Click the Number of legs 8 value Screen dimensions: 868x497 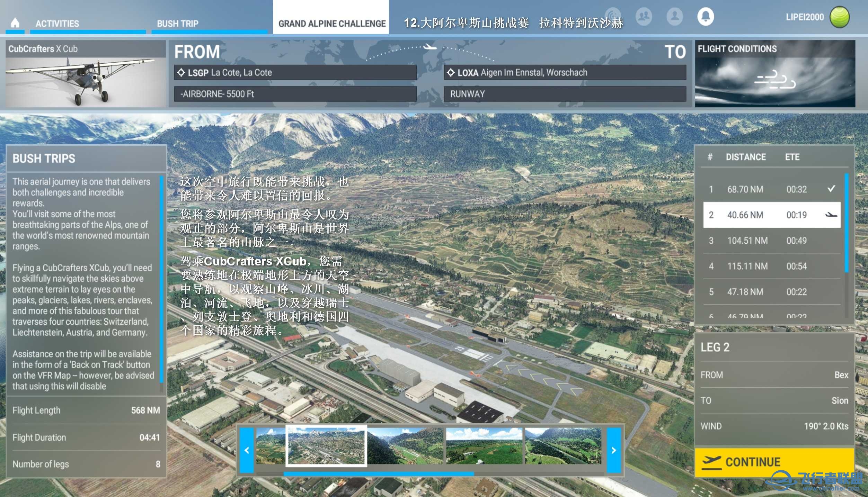point(158,464)
